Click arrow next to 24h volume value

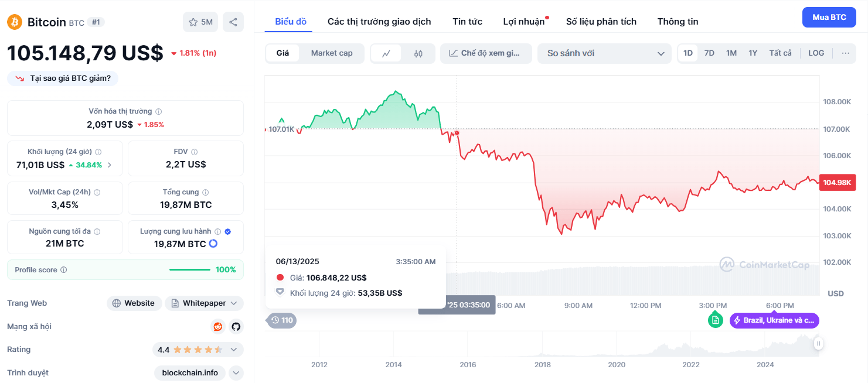[110, 165]
